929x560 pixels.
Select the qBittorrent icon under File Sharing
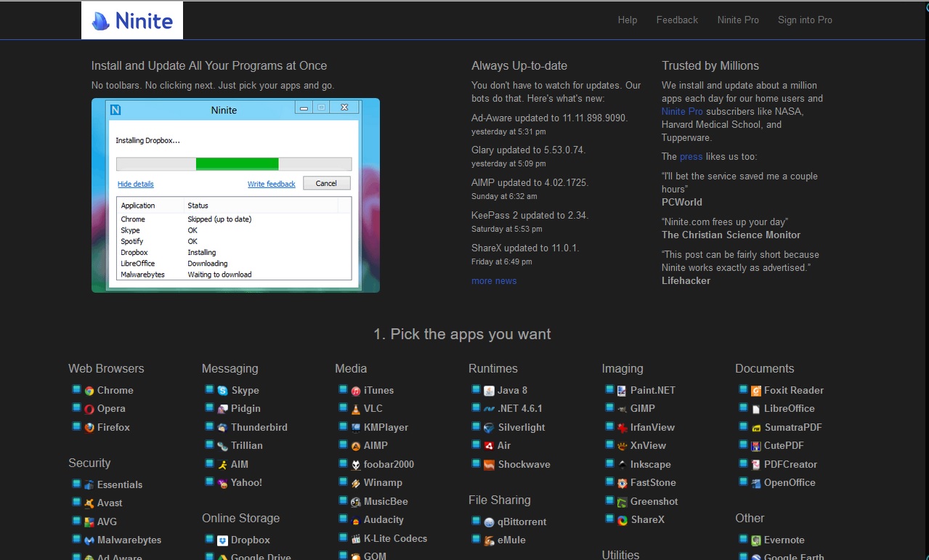[x=488, y=522]
